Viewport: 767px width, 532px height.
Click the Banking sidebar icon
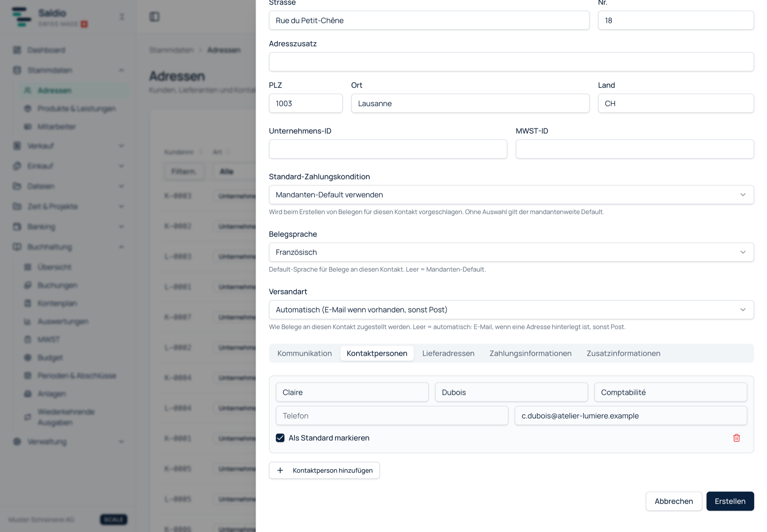tap(17, 227)
